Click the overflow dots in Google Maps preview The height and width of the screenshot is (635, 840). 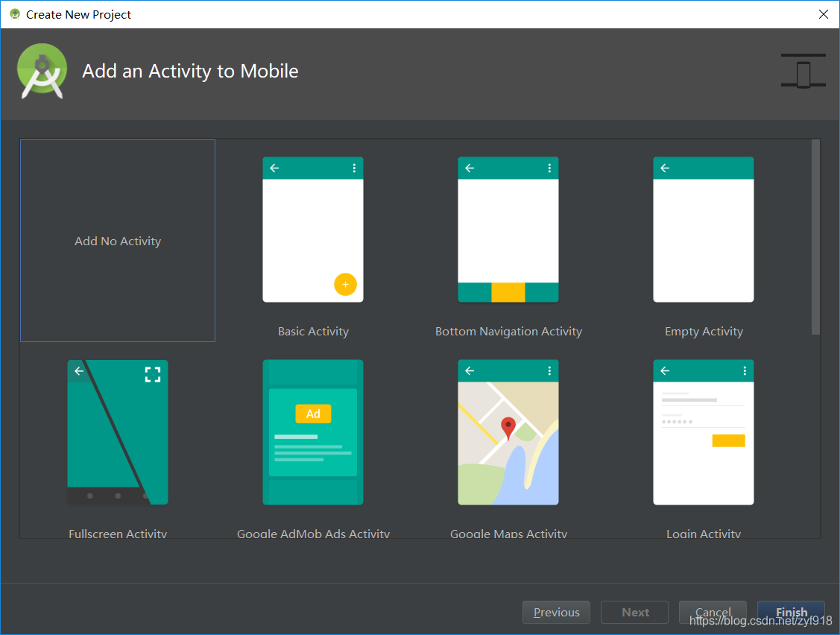tap(549, 371)
